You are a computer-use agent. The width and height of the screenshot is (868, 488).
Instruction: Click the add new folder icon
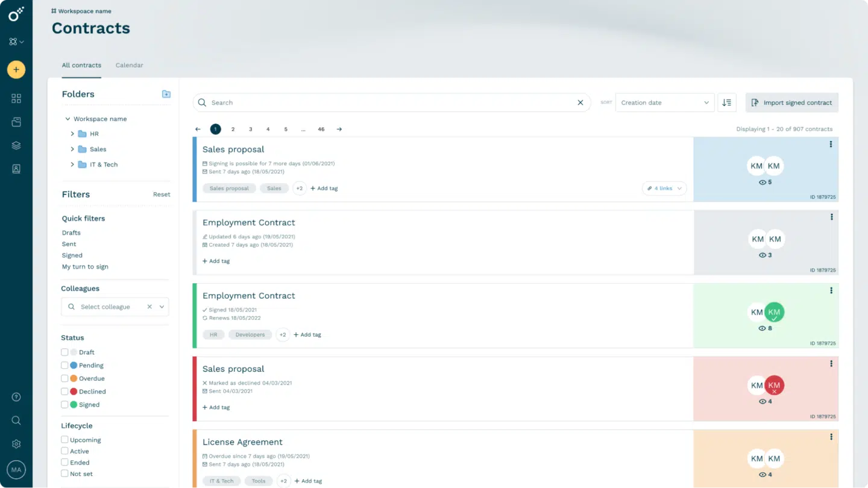coord(166,94)
